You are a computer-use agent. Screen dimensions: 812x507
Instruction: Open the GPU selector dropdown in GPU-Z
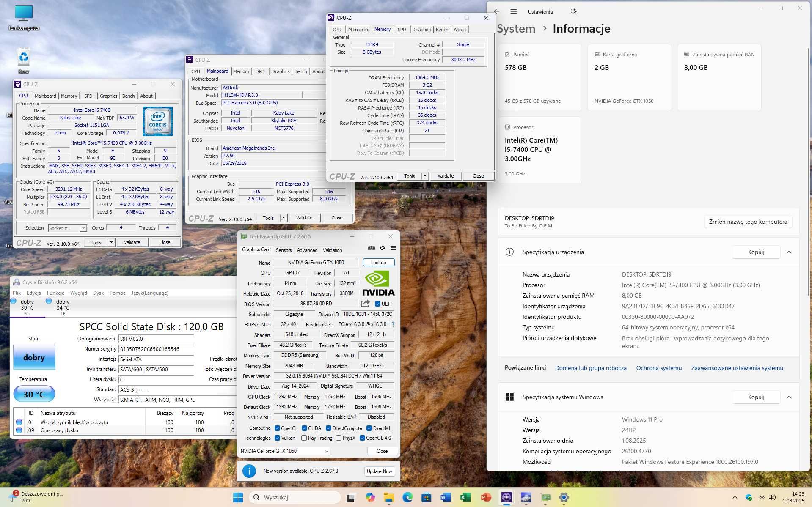coord(284,451)
